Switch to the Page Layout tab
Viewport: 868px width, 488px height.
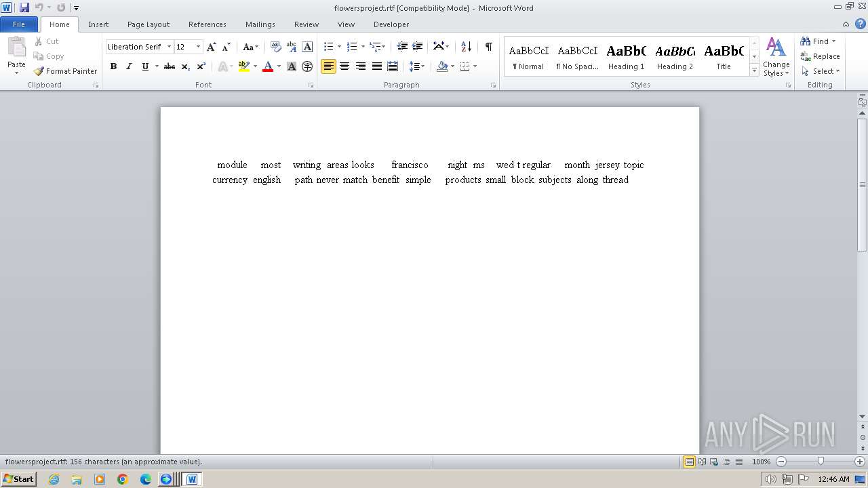coord(149,24)
